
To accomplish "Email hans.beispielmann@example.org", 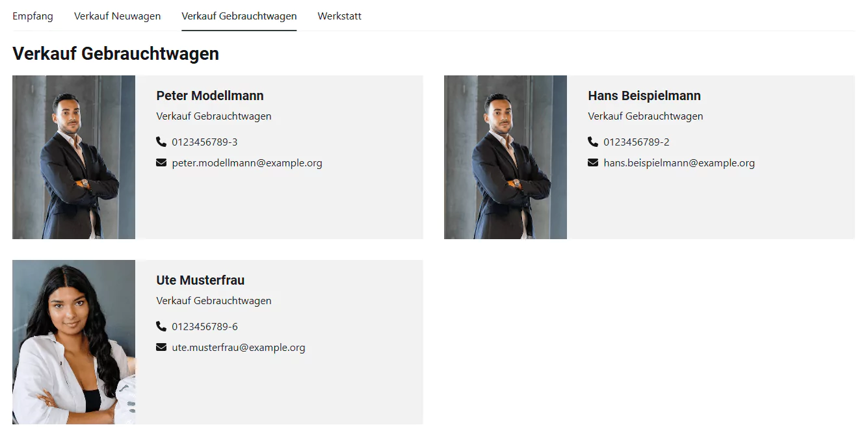I will point(679,163).
